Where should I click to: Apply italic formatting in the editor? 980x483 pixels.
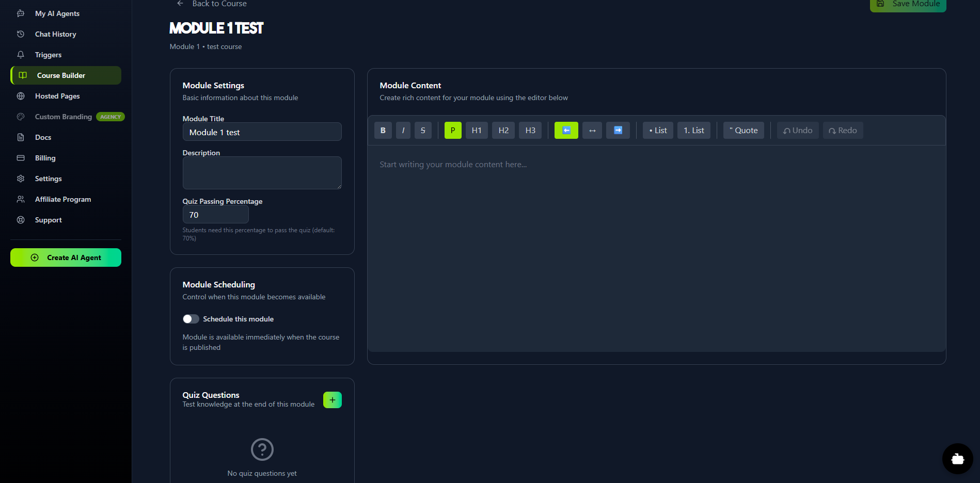click(x=403, y=131)
